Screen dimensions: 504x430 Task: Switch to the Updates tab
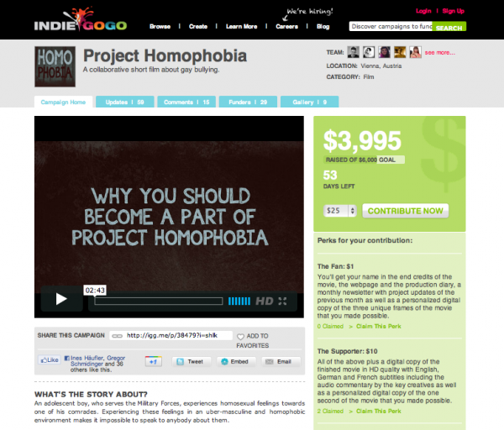pyautogui.click(x=124, y=102)
